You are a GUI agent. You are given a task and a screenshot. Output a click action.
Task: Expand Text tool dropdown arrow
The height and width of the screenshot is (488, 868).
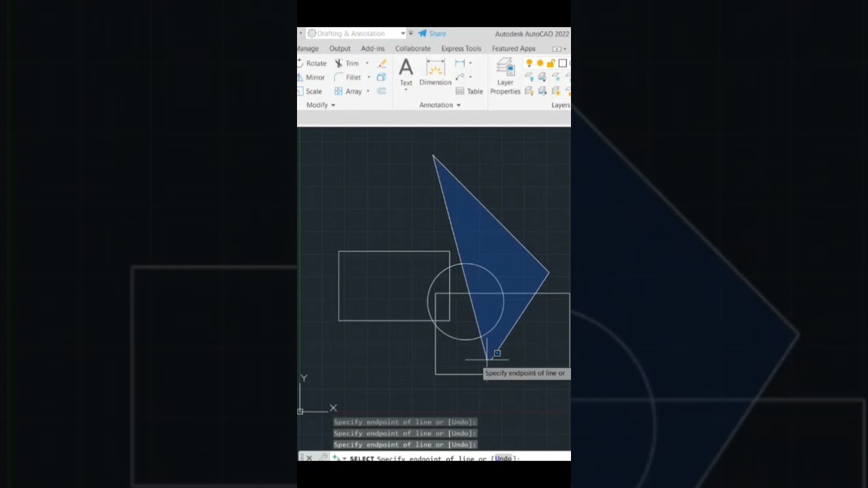pyautogui.click(x=406, y=89)
